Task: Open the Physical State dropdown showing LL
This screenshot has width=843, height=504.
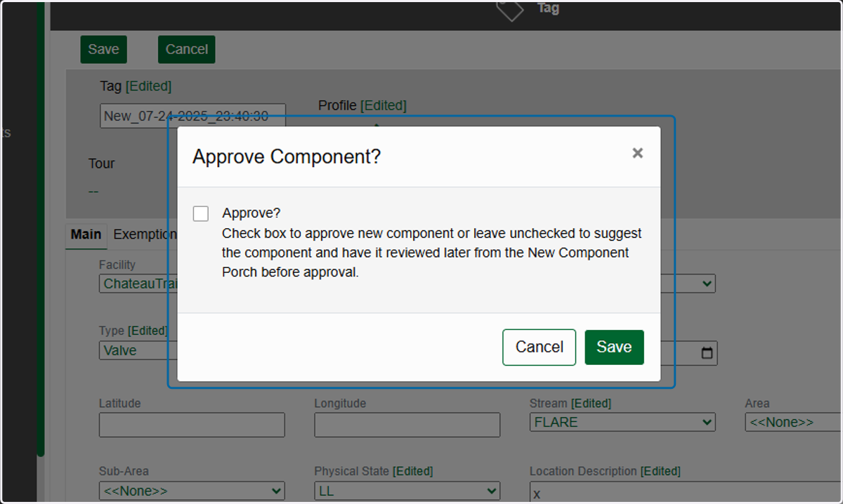Action: coord(407,490)
